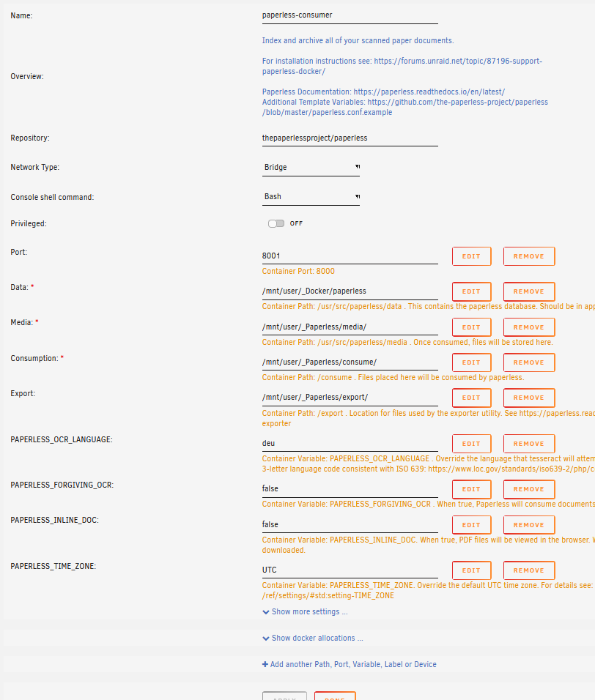Image resolution: width=595 pixels, height=700 pixels.
Task: Click the PAPERLESS_TIME_ZONE label
Action: coord(53,566)
